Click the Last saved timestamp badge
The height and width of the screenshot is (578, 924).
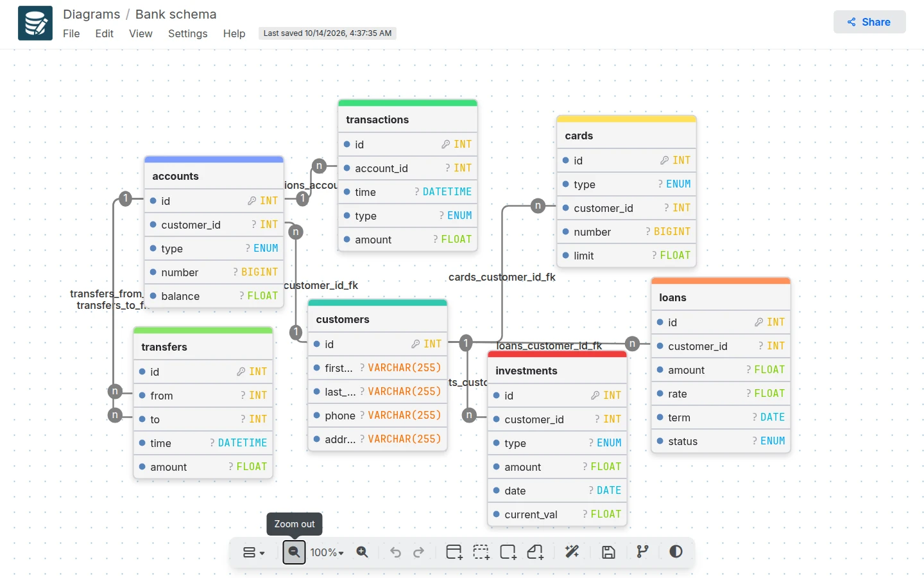[327, 33]
